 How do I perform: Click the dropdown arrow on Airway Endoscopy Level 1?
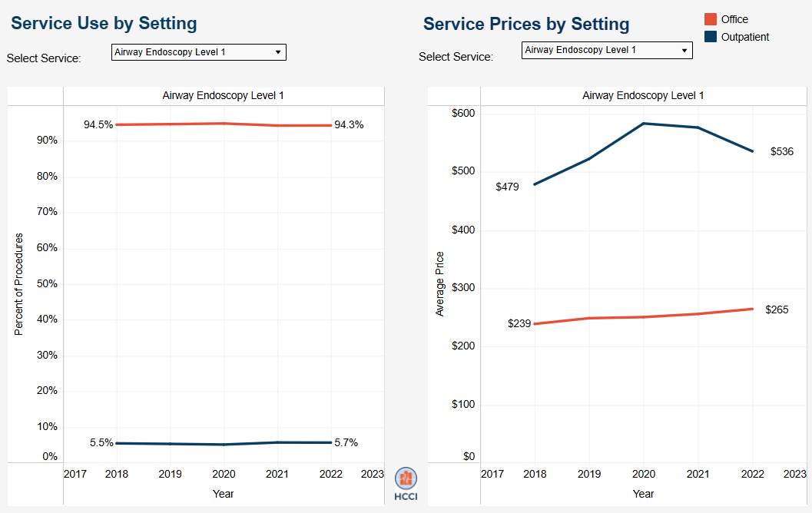pos(278,52)
